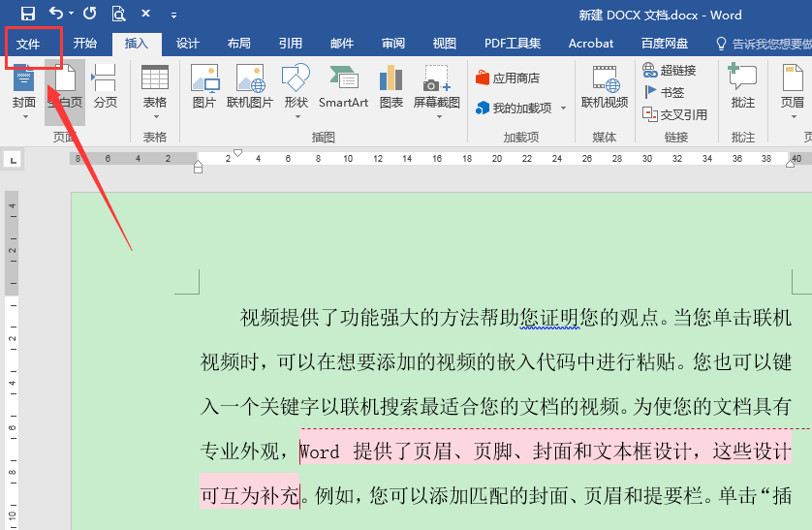The height and width of the screenshot is (530, 812).
Task: Open the Acrobat tab
Action: tap(591, 44)
